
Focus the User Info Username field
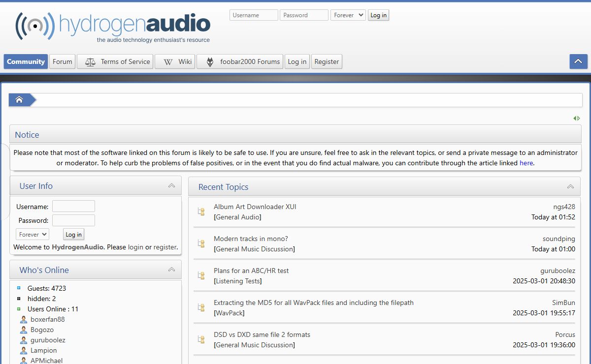[x=73, y=206]
